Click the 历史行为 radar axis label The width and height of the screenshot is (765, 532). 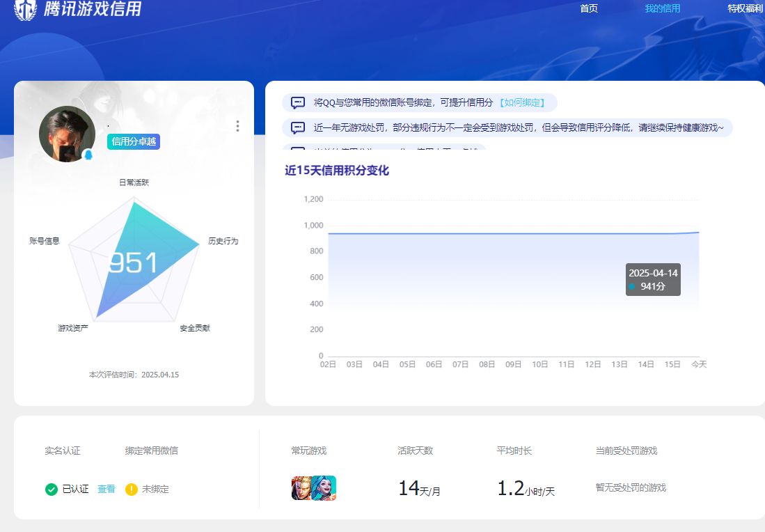(223, 241)
